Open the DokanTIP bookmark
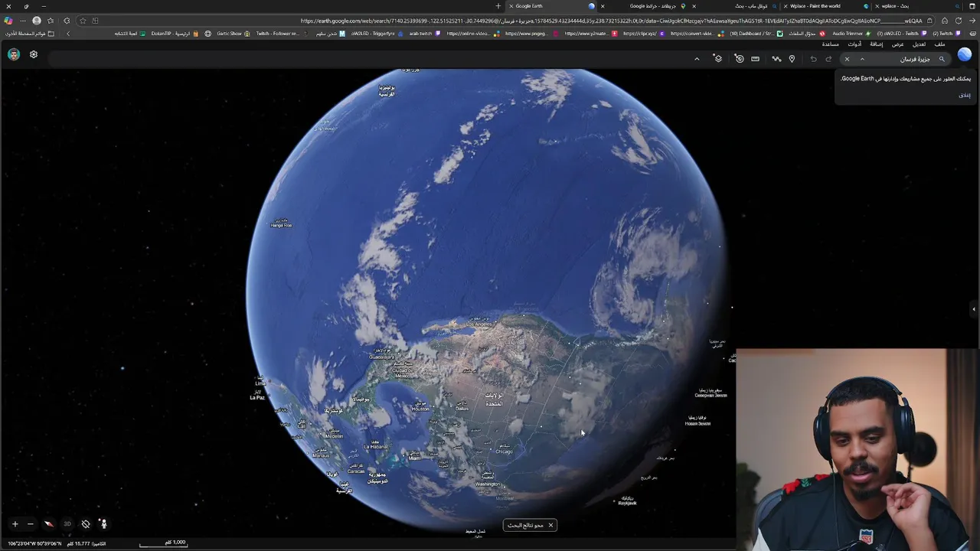 [x=175, y=34]
